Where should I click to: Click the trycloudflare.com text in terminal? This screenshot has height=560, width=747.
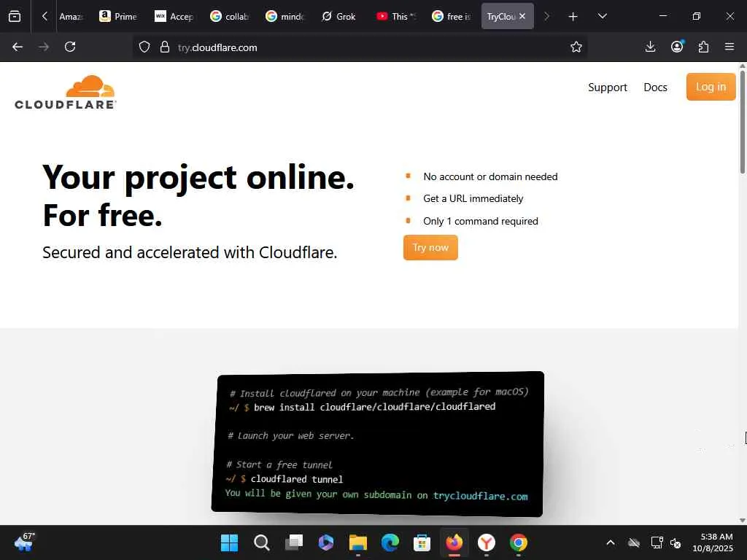(480, 496)
